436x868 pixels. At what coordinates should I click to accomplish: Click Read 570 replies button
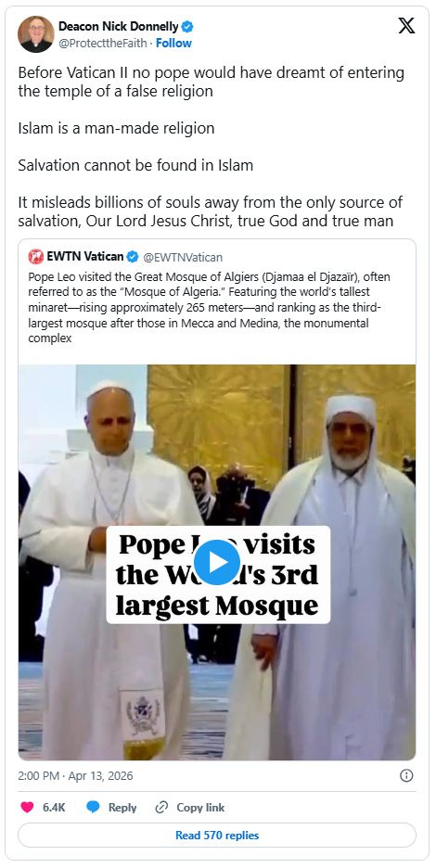point(217,835)
